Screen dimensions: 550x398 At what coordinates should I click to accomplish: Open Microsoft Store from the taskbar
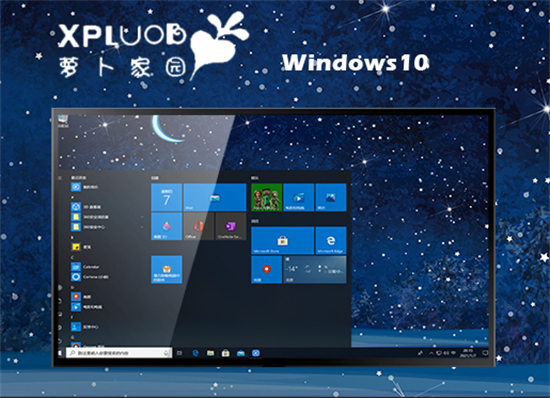(226, 353)
